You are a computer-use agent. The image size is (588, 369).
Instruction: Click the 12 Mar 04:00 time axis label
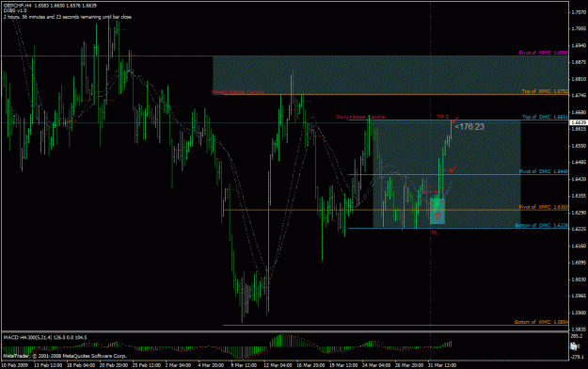[x=278, y=365]
